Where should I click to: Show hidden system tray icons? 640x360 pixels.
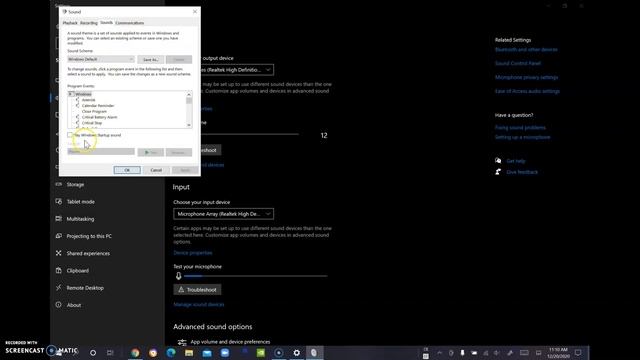coord(440,353)
